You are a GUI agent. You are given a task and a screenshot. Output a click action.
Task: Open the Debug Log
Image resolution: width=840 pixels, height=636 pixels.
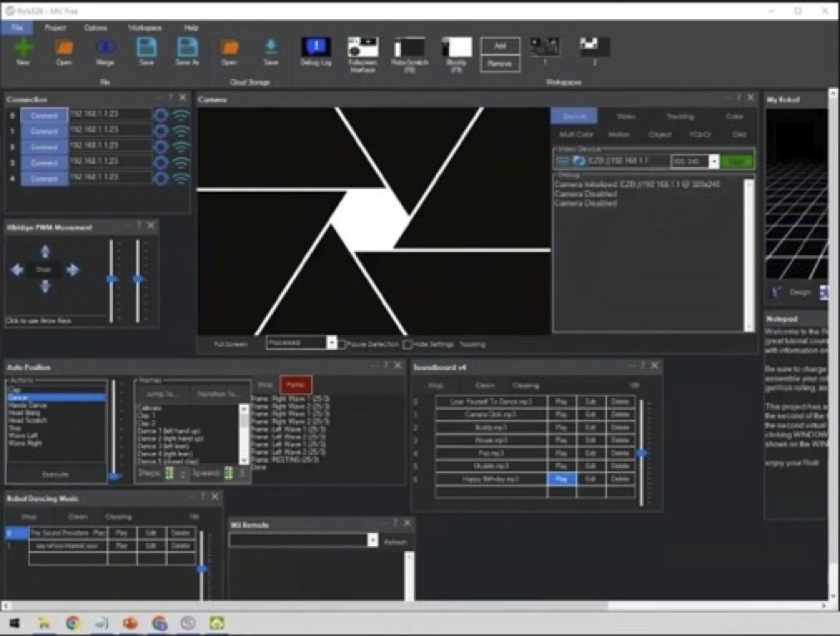(316, 47)
